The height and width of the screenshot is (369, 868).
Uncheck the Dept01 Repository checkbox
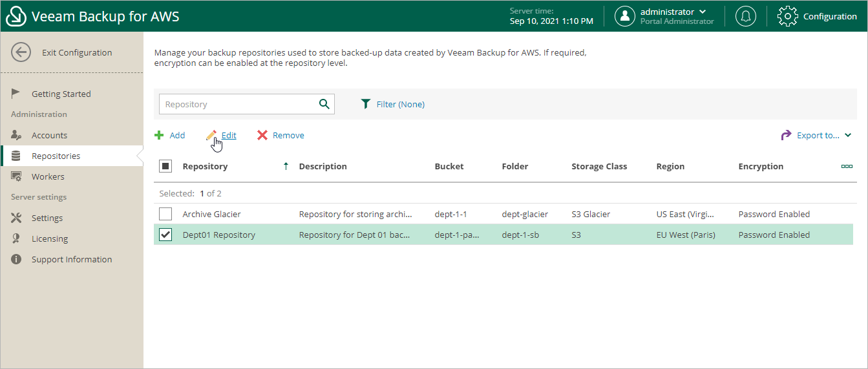coord(165,235)
